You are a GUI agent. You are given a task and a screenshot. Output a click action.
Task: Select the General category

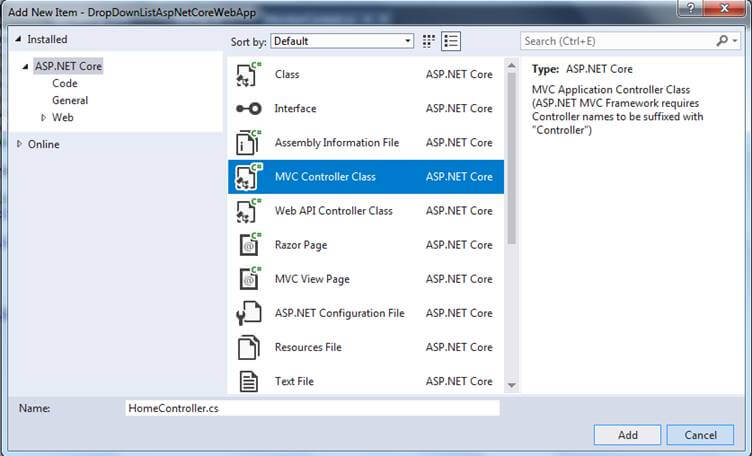[70, 101]
